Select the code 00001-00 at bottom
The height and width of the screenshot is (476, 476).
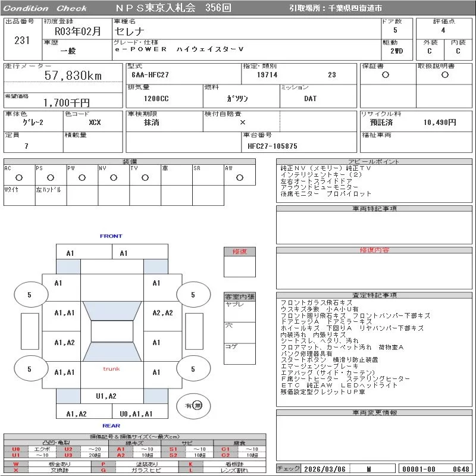[x=419, y=469]
